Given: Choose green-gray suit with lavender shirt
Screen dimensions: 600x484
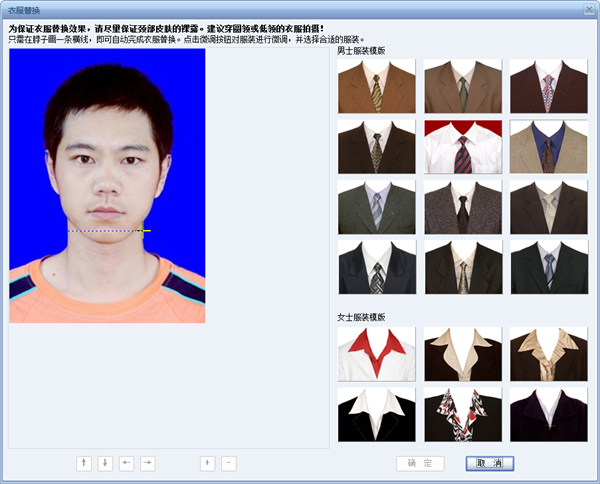Looking at the screenshot, I should (x=376, y=207).
